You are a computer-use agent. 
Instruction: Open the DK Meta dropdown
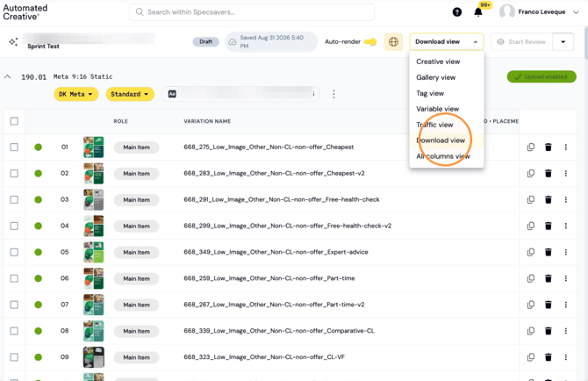tap(75, 94)
